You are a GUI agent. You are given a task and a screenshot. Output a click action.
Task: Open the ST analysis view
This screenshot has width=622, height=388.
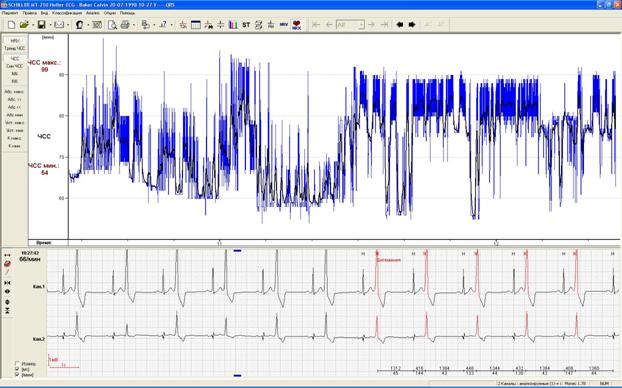point(246,25)
